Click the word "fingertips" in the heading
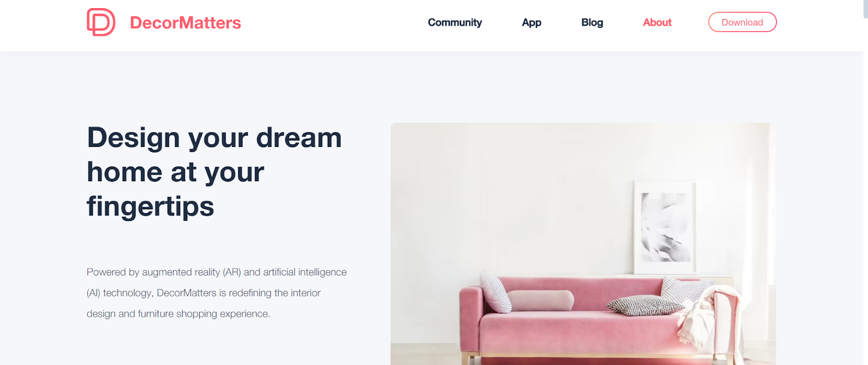This screenshot has width=868, height=365. coord(150,207)
